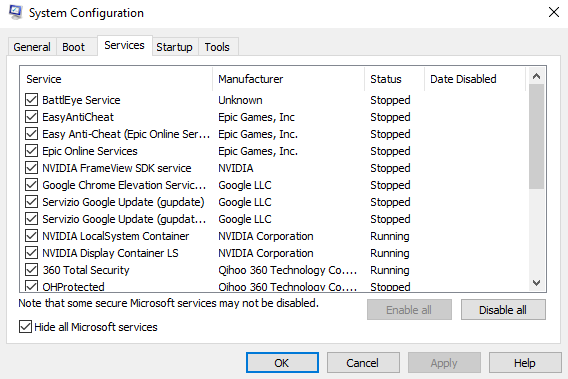Image resolution: width=568 pixels, height=379 pixels.
Task: Click Stopped status of Epic Online Services
Action: tap(390, 151)
